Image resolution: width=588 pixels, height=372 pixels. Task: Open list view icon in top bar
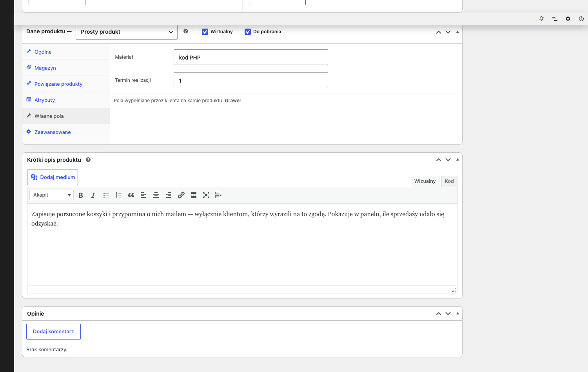pos(555,19)
